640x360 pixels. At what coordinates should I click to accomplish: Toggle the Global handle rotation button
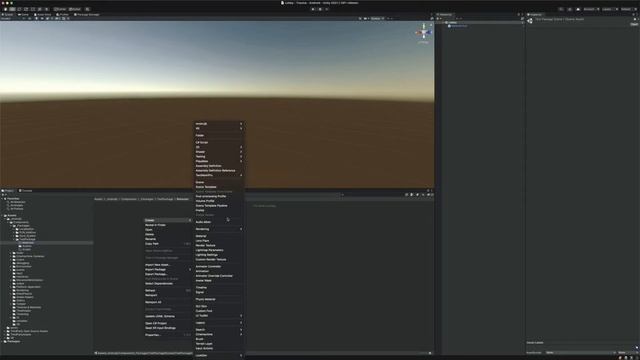75,9
